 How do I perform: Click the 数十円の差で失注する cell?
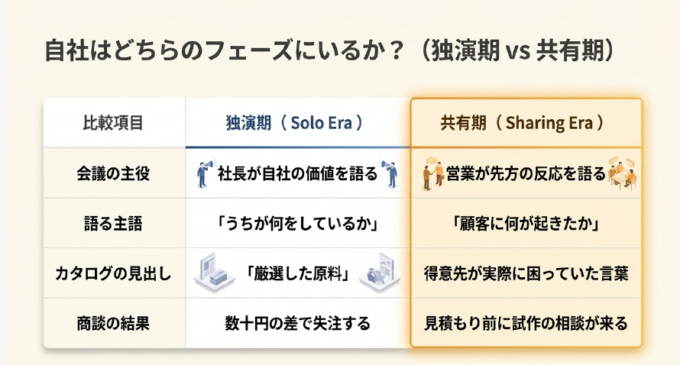298,323
